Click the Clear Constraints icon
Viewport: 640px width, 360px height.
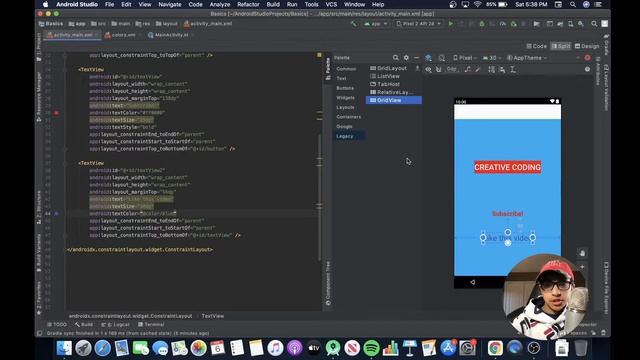(x=467, y=69)
